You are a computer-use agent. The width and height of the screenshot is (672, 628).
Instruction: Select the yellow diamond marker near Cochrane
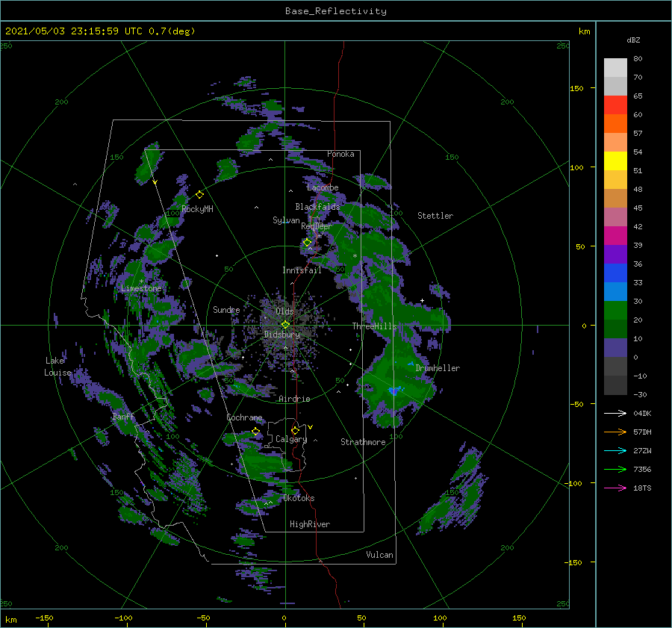[256, 432]
